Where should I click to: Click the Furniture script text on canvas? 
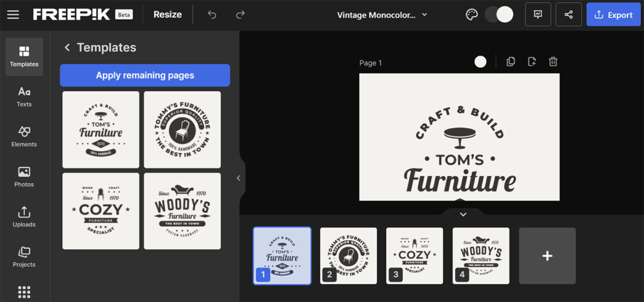tap(460, 181)
